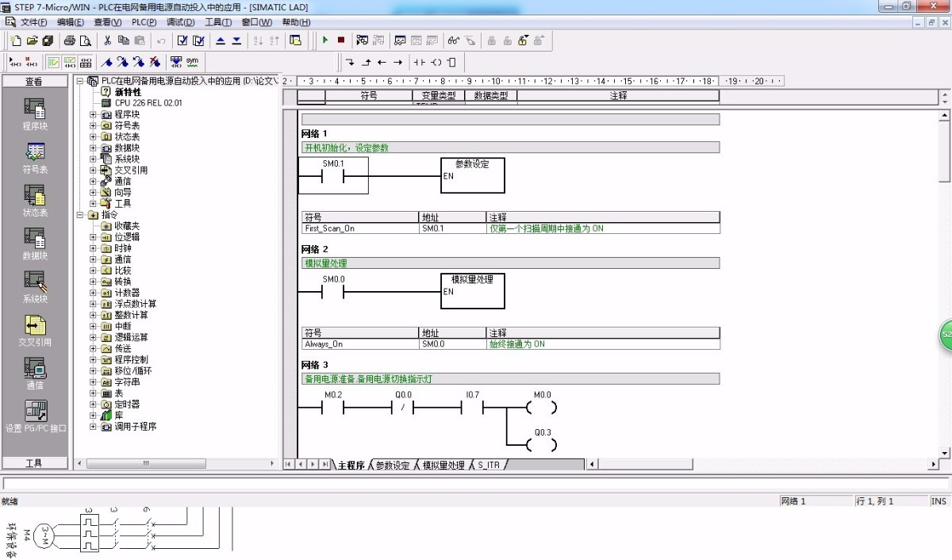
Task: Insert a contact with LAD contact icon
Action: (419, 62)
